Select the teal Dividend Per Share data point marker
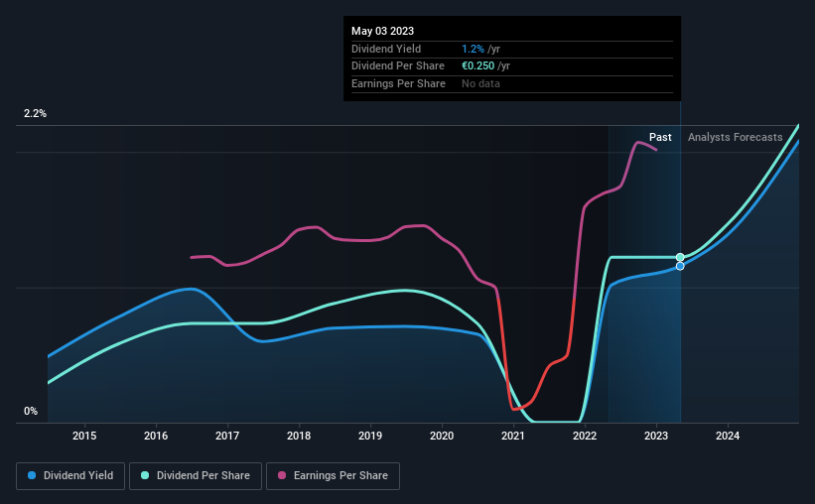This screenshot has height=504, width=815. pos(680,257)
